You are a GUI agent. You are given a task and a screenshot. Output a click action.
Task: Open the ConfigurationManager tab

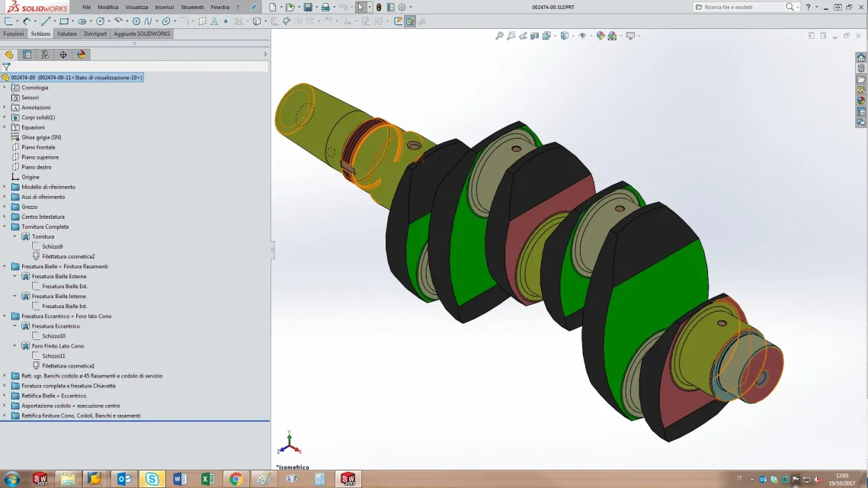pyautogui.click(x=45, y=54)
